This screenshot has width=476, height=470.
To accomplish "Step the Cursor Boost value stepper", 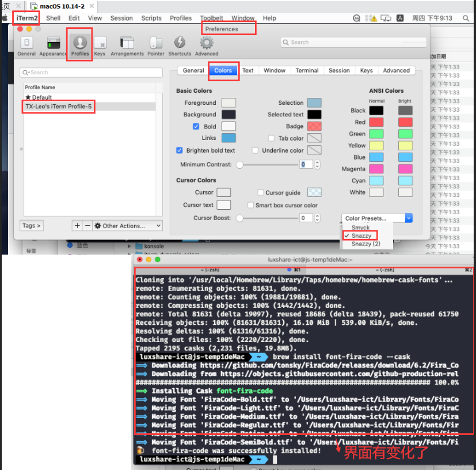I will (x=317, y=218).
